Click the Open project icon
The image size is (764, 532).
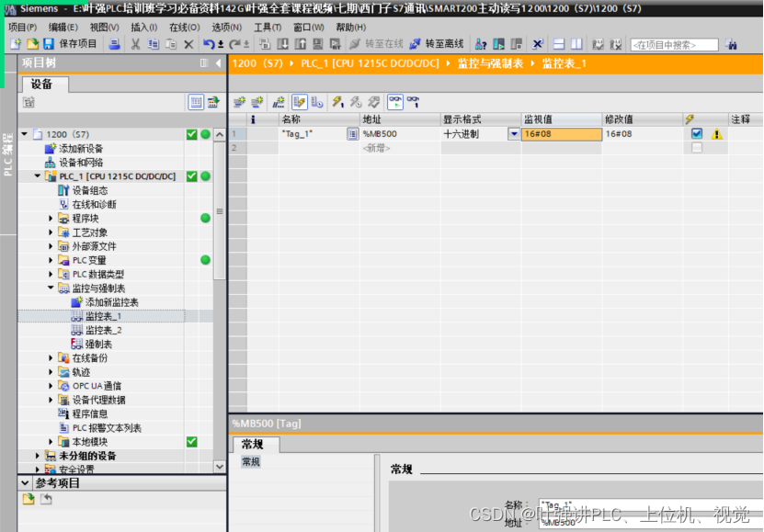[x=32, y=44]
